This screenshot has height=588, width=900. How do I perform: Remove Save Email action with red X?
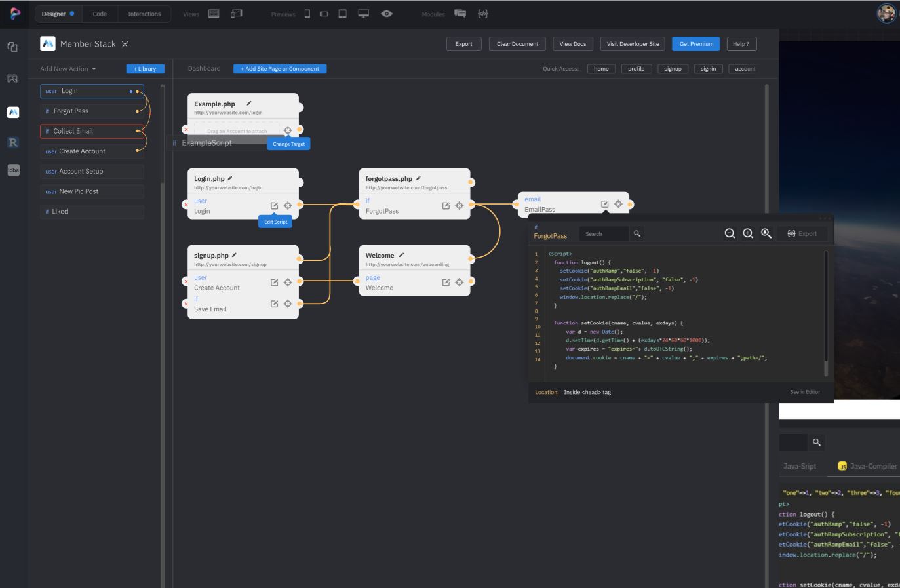(x=186, y=304)
